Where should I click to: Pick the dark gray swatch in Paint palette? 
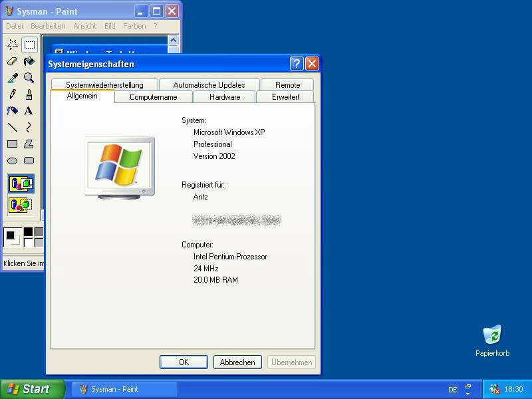click(39, 231)
